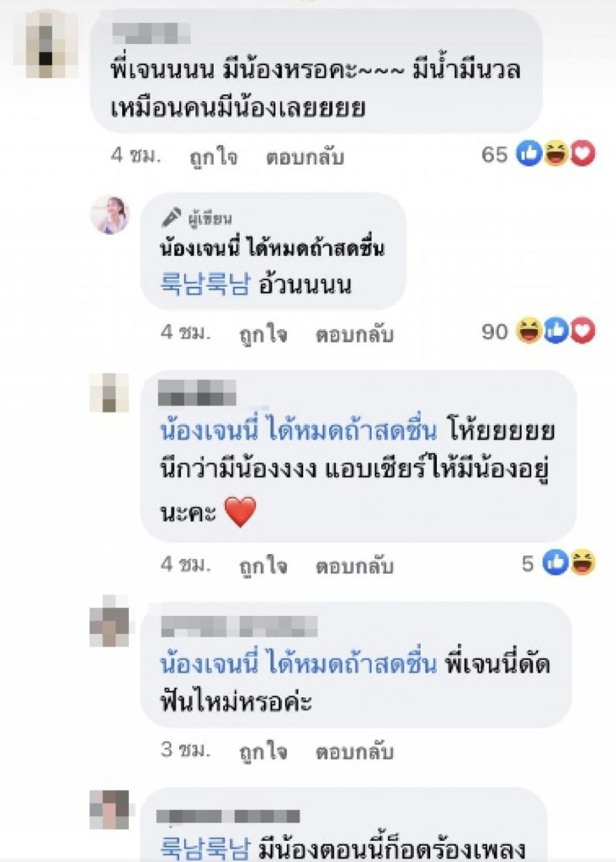Like the first comment via ถูกใจ
616x862 pixels.
(213, 157)
